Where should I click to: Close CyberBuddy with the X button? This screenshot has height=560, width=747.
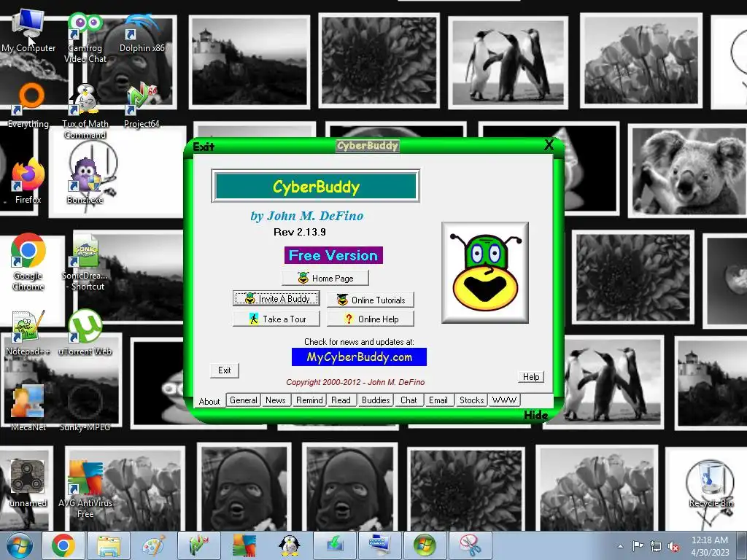coord(549,145)
